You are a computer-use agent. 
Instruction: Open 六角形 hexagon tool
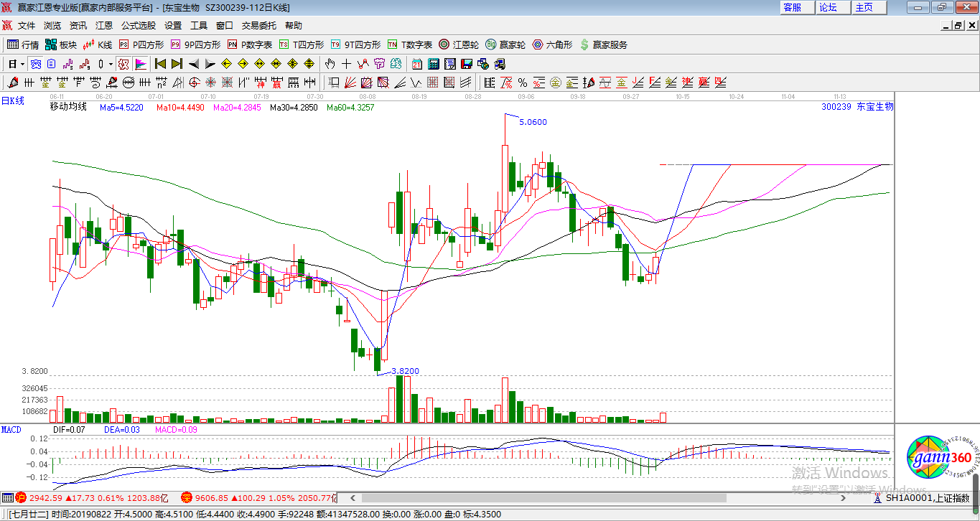(x=552, y=44)
